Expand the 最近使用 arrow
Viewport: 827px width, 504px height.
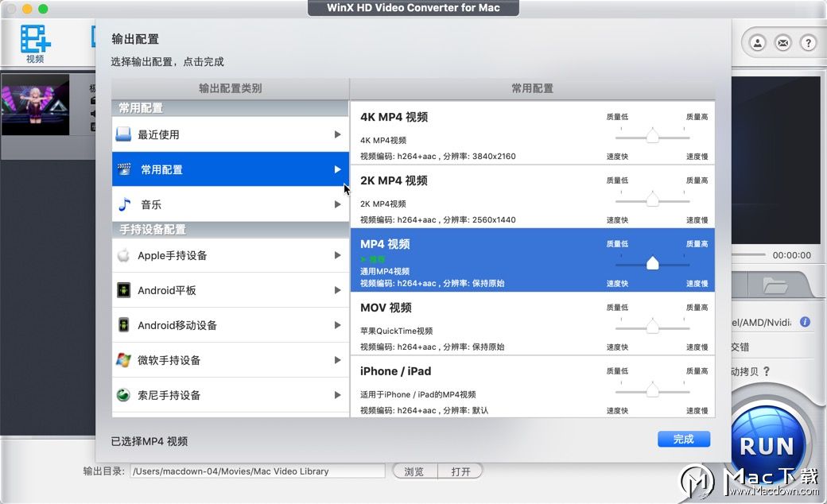337,134
